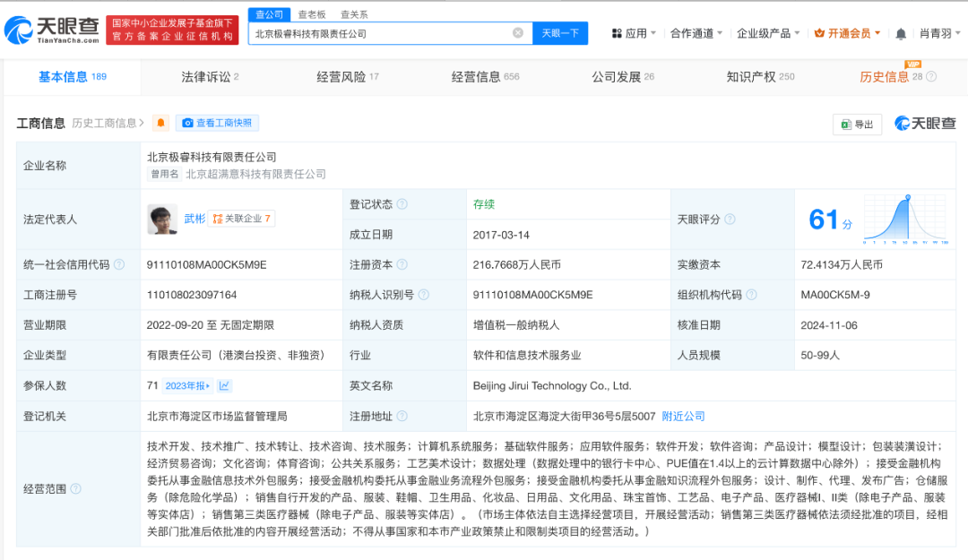Open the notification bell in the top bar

click(901, 34)
